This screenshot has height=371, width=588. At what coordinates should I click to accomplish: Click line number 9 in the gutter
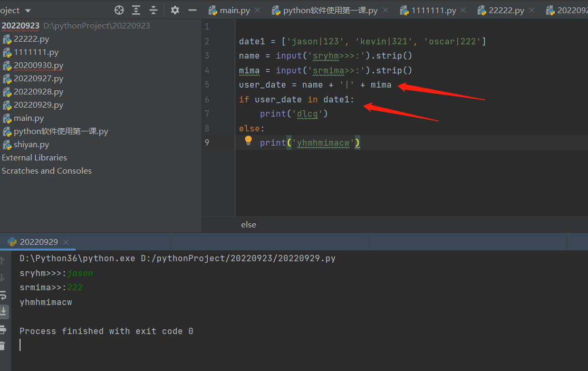(x=207, y=142)
